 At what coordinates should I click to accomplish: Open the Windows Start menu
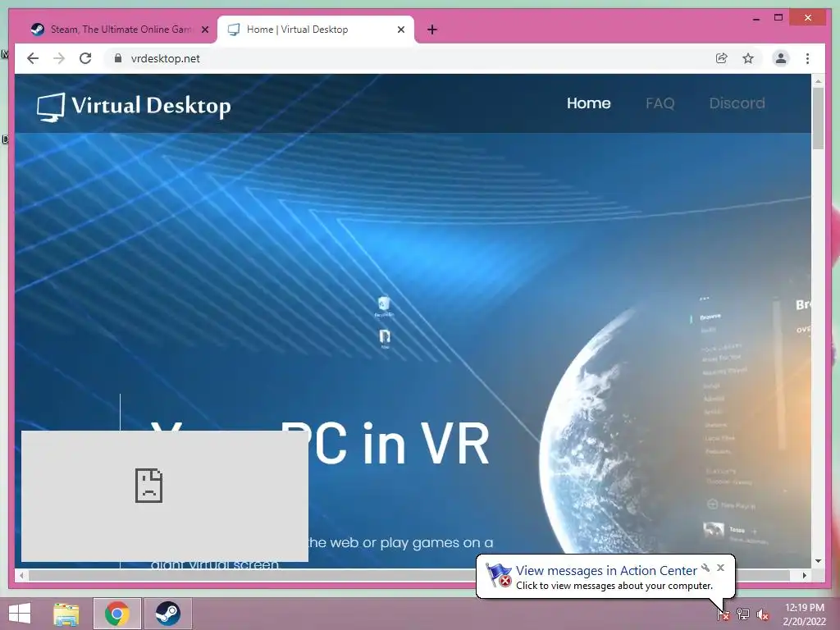click(20, 614)
